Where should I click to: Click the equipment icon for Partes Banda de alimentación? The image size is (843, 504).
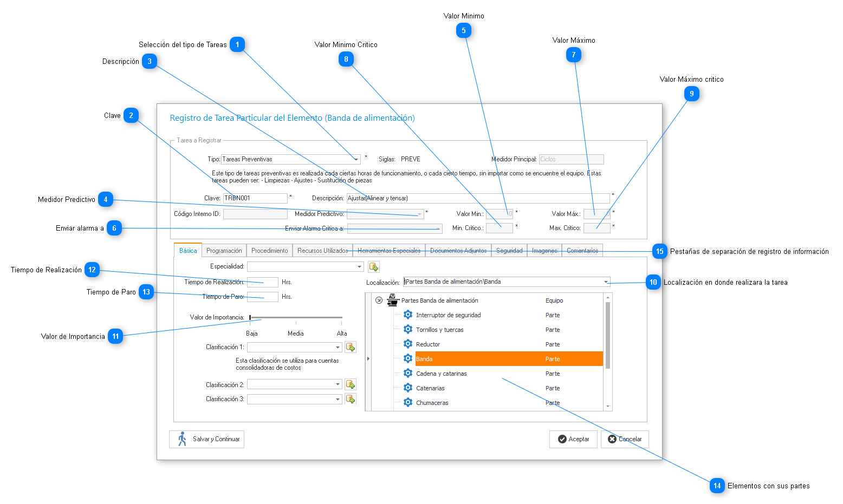pos(393,300)
